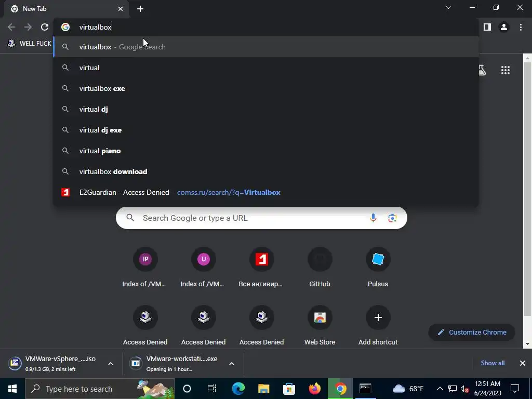Start voice search with the microphone icon
Viewport: 532px width, 399px height.
coord(373,218)
